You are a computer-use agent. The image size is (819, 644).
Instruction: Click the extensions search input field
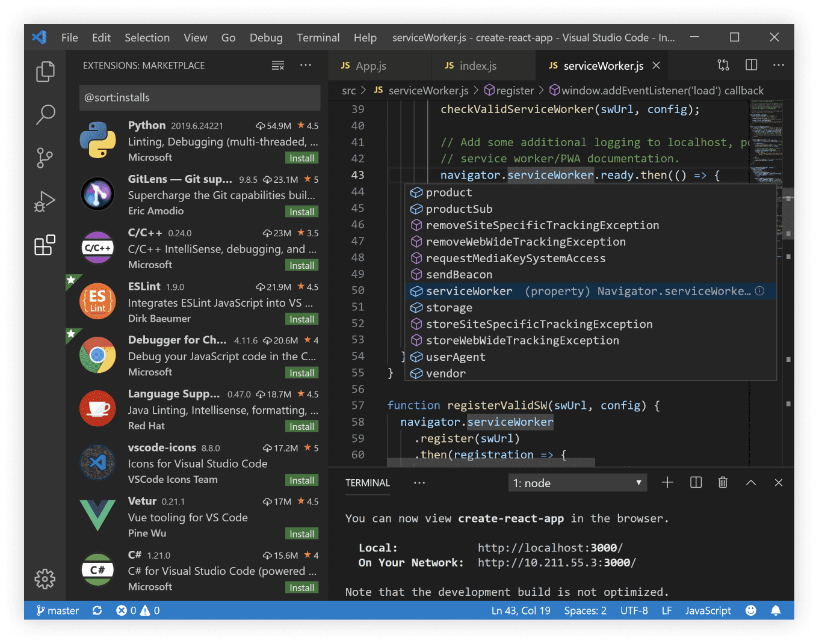click(x=199, y=97)
